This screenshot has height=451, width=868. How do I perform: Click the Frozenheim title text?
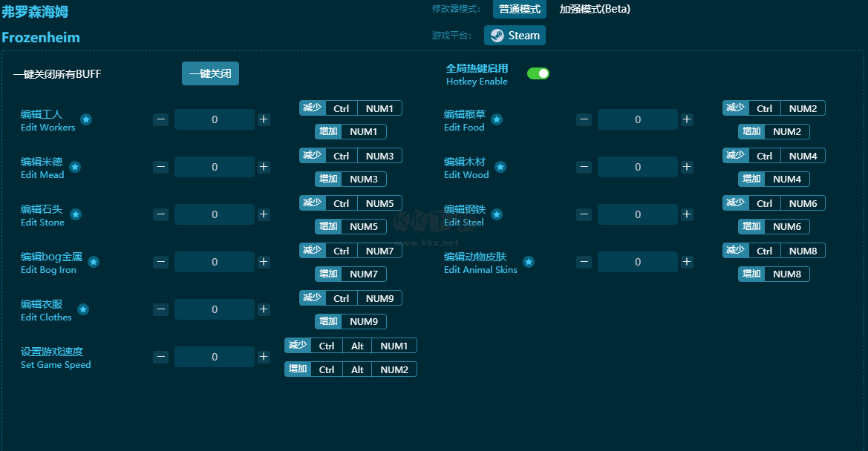pyautogui.click(x=41, y=38)
